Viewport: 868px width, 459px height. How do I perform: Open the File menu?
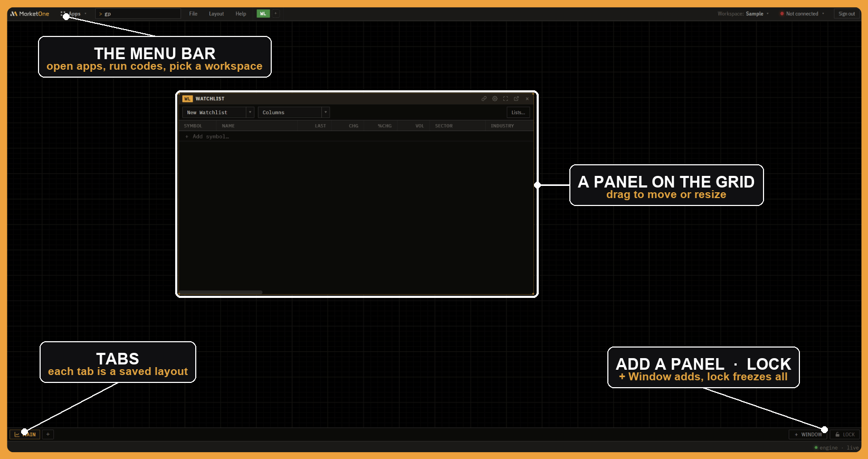click(193, 14)
